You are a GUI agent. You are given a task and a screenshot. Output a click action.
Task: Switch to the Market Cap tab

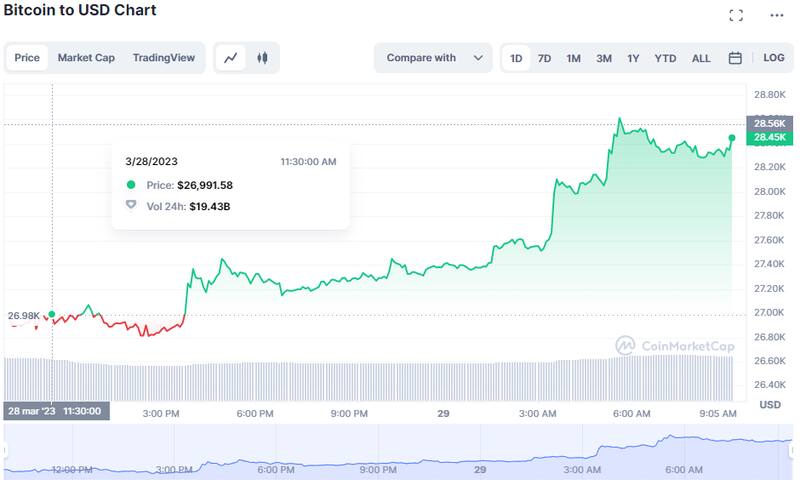tap(86, 58)
